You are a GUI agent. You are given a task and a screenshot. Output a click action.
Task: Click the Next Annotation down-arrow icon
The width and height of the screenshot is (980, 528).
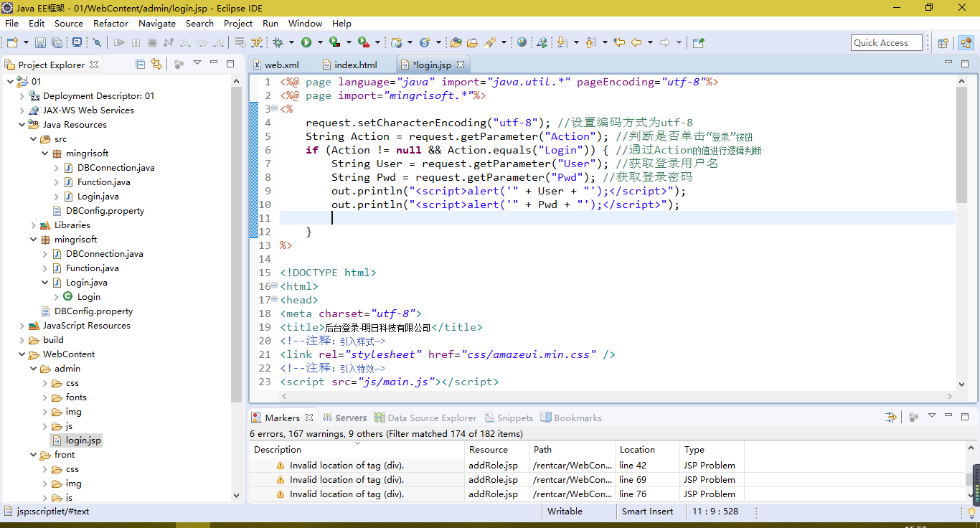point(562,43)
